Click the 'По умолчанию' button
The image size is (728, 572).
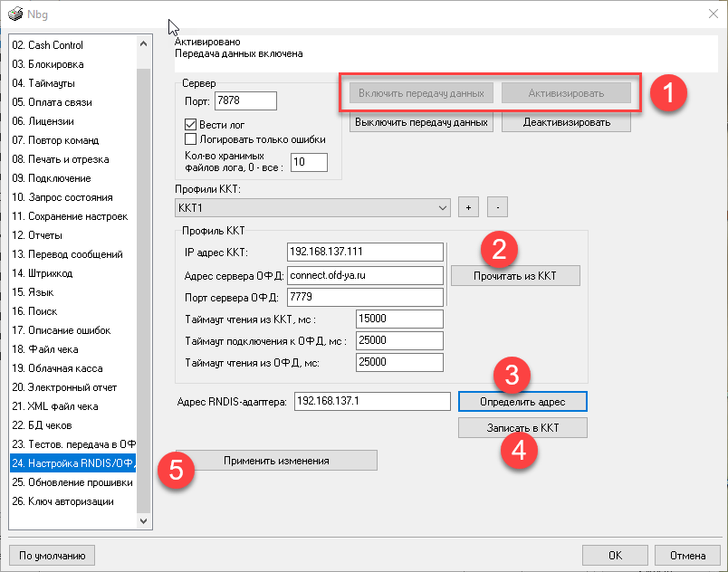tap(52, 555)
